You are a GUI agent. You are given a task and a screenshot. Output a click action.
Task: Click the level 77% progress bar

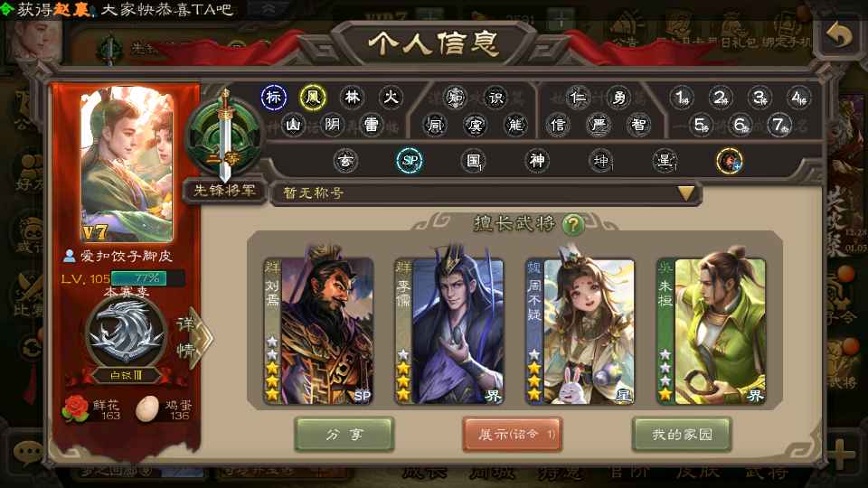(147, 278)
